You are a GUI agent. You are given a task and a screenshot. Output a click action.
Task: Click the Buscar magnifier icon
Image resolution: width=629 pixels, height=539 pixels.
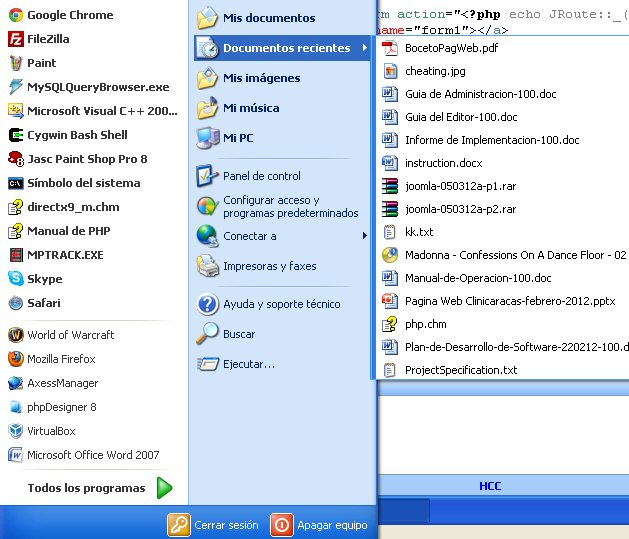(207, 334)
